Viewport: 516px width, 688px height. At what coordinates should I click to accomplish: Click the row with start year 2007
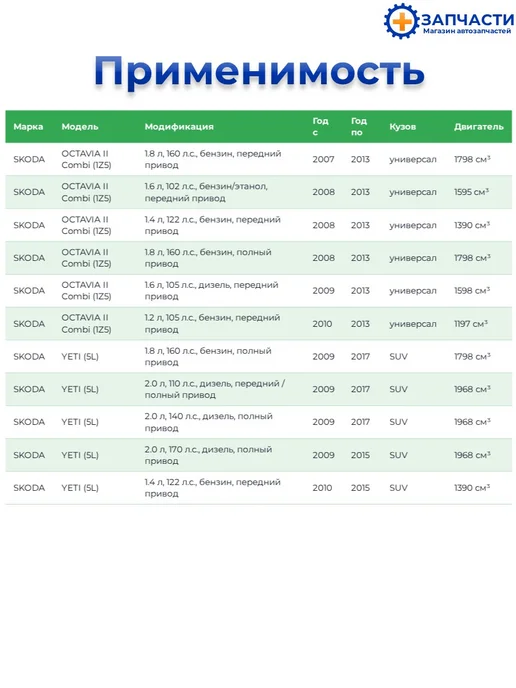(258, 159)
